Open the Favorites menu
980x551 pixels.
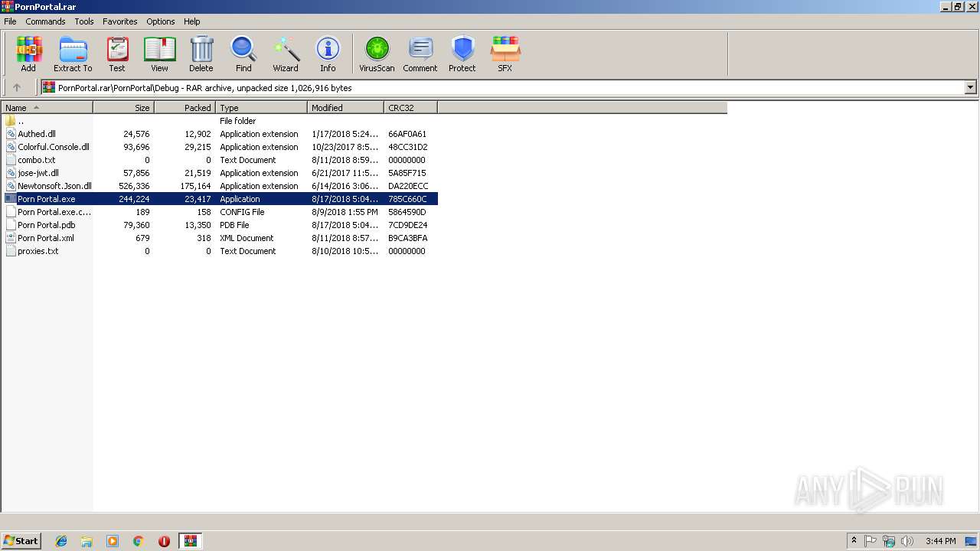coord(120,21)
